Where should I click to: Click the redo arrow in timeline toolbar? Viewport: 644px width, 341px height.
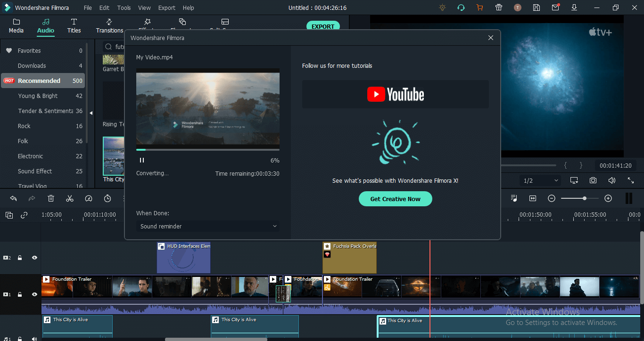coord(32,198)
